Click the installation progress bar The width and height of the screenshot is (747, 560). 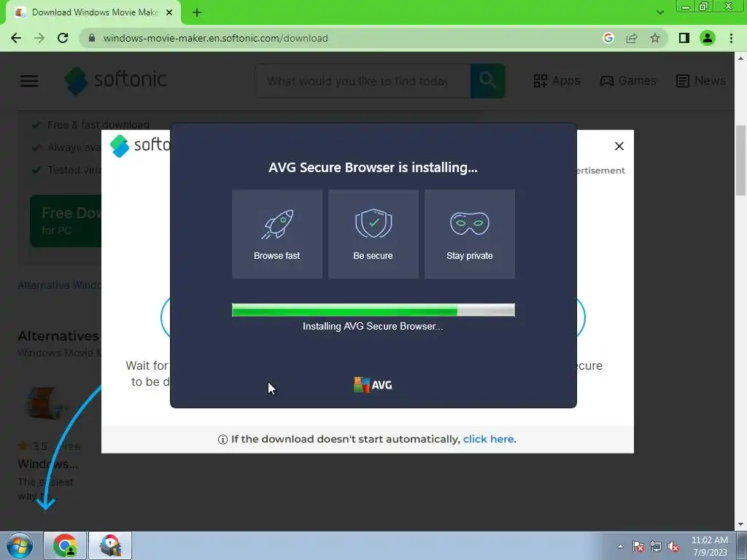point(373,310)
